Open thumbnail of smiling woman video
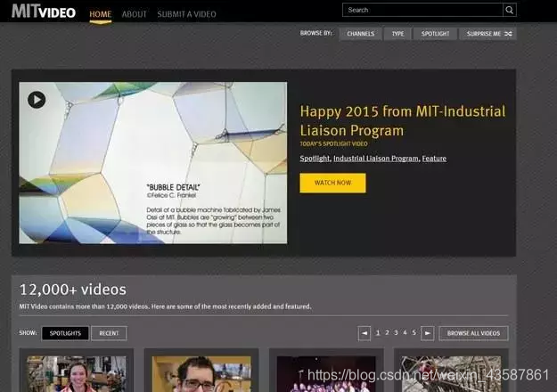The width and height of the screenshot is (557, 392). click(77, 374)
